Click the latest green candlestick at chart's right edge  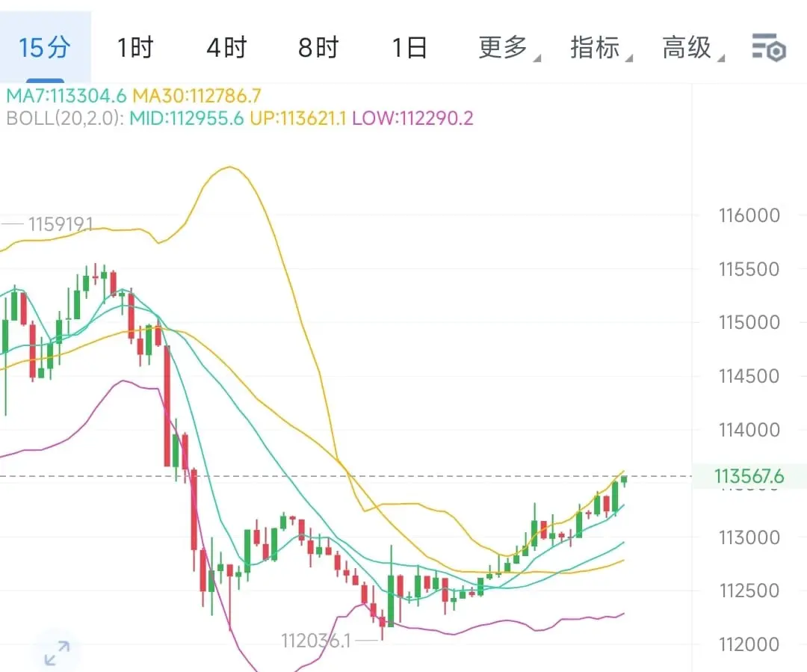tap(624, 481)
